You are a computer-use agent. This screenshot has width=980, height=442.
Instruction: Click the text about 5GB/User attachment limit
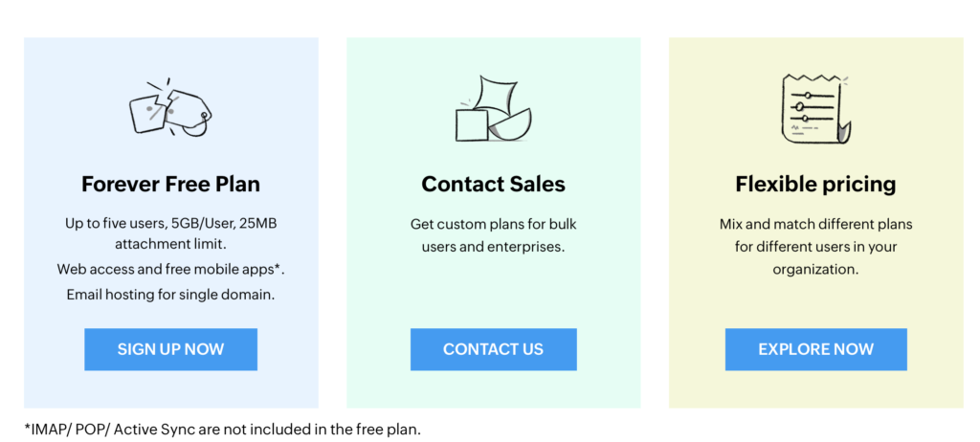pyautogui.click(x=170, y=234)
